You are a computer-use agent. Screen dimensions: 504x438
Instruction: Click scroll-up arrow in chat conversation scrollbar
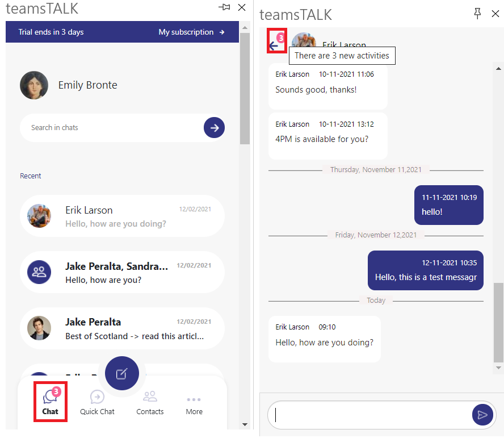tap(498, 68)
